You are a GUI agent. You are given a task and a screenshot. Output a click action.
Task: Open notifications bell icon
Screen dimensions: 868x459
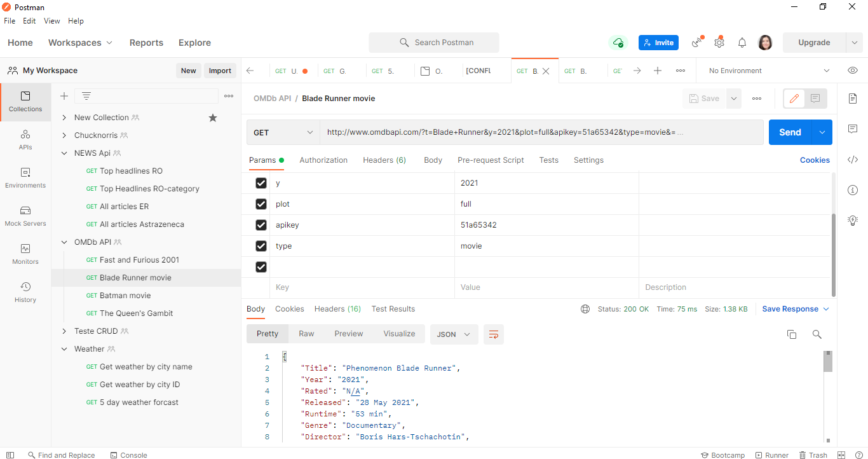742,43
